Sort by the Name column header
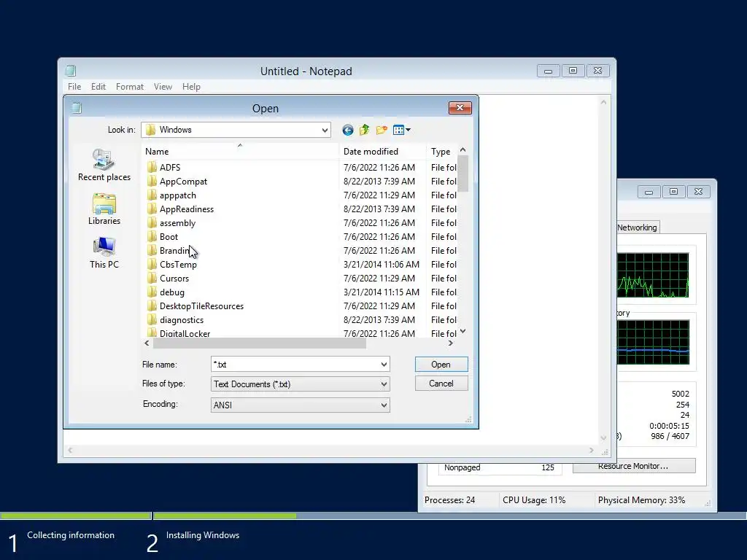Viewport: 747px width, 560px height. click(x=241, y=152)
